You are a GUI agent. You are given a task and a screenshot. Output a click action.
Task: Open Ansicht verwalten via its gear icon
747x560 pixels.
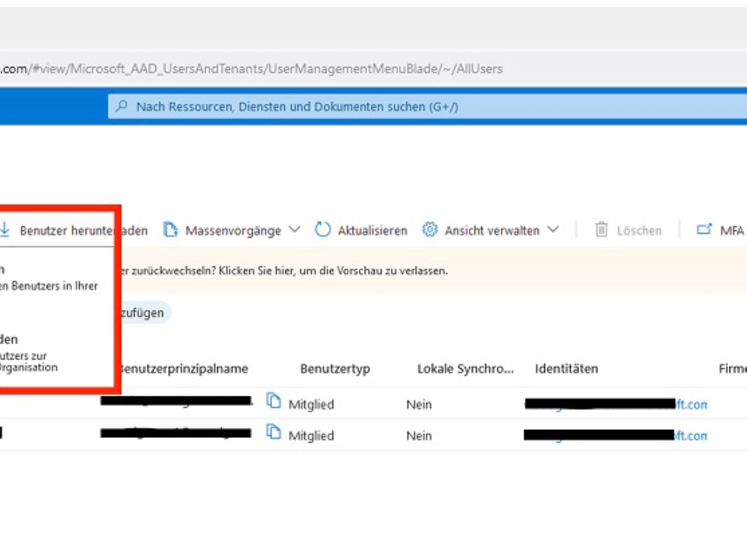coord(430,230)
